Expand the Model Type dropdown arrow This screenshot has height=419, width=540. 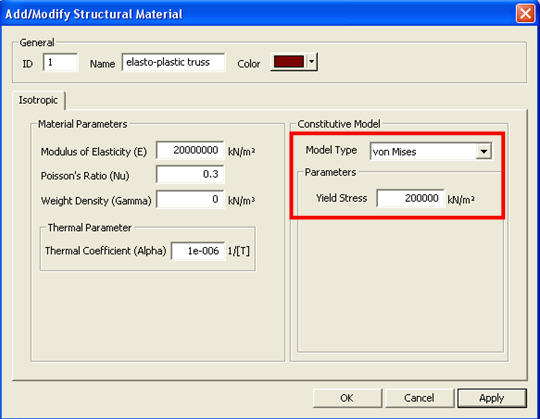484,151
